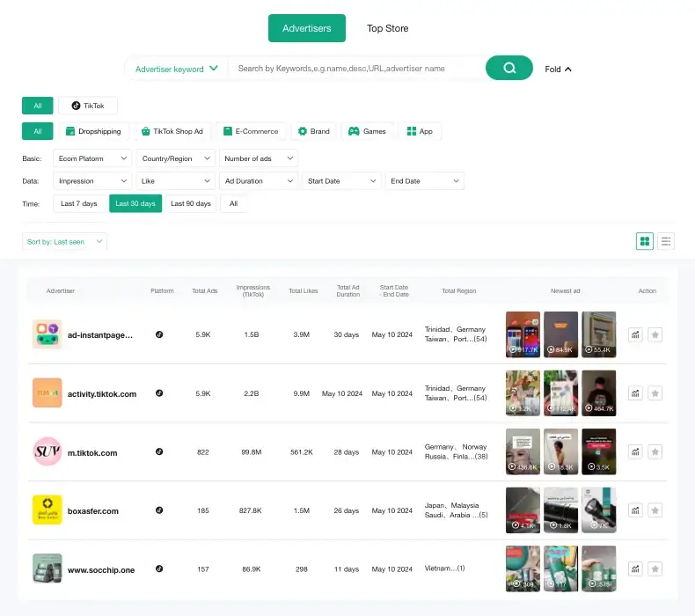Viewport: 695px width, 616px height.
Task: Collapse filters using the Fold button
Action: point(558,69)
